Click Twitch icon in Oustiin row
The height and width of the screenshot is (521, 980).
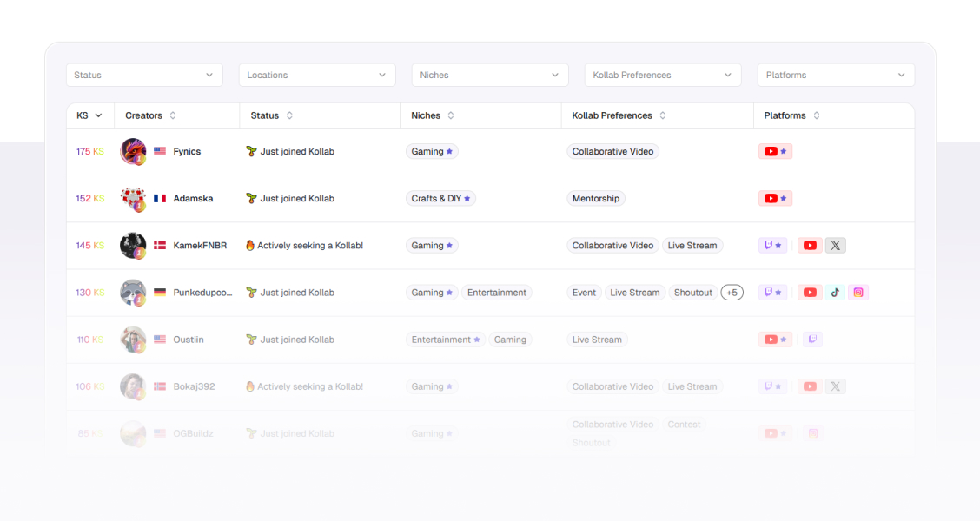point(812,340)
